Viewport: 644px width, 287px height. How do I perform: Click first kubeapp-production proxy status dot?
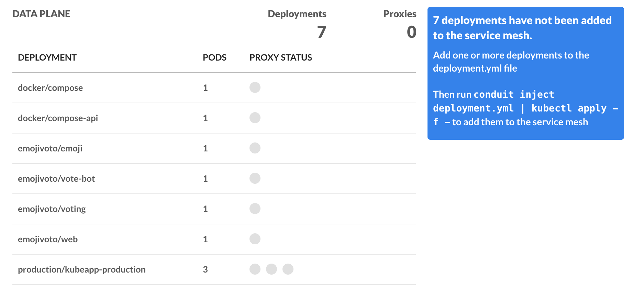pos(255,269)
